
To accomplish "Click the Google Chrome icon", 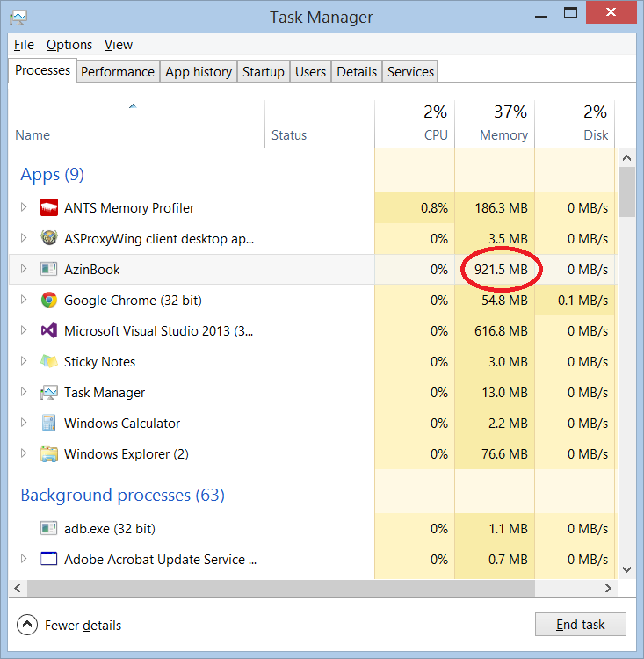I will click(x=49, y=301).
